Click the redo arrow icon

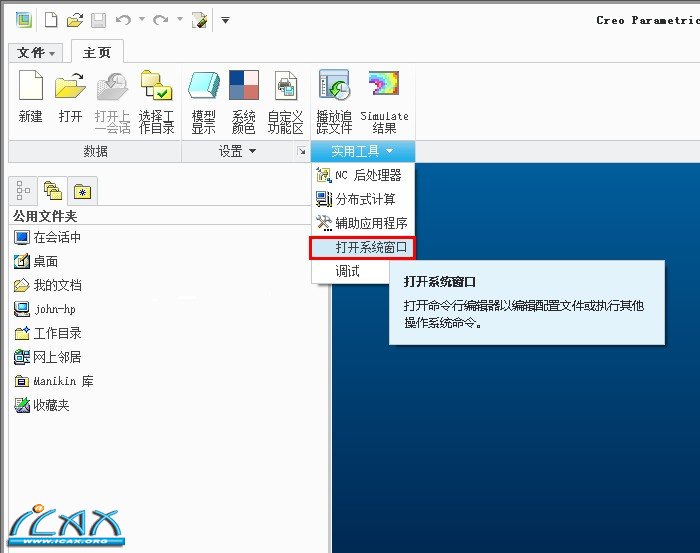pos(161,20)
